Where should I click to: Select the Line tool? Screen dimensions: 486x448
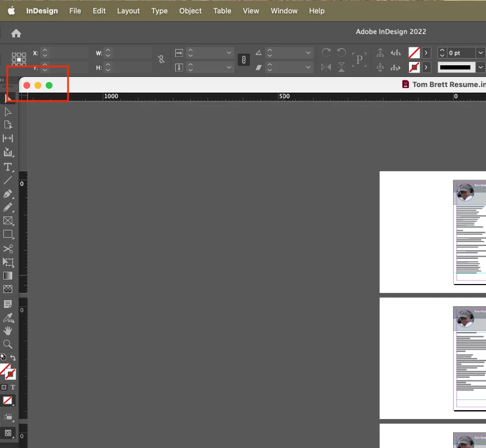8,180
